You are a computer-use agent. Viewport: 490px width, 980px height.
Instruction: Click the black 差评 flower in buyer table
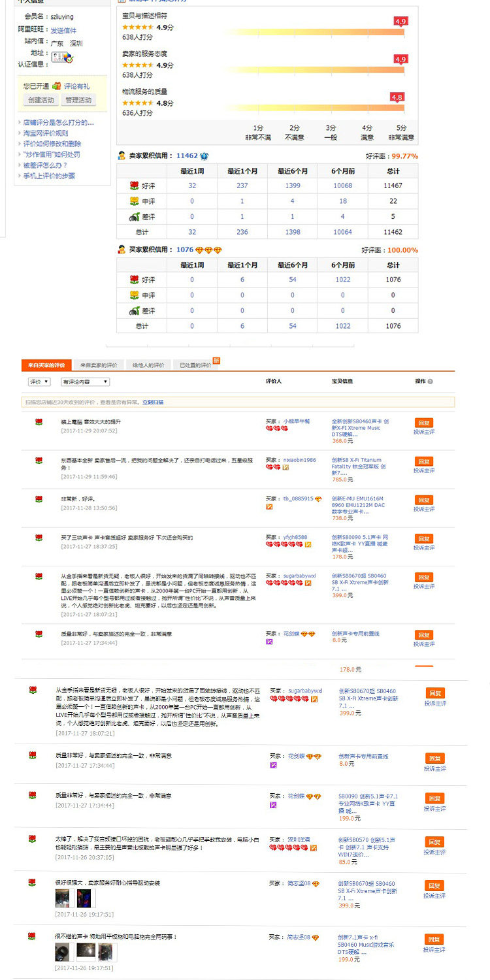click(134, 310)
